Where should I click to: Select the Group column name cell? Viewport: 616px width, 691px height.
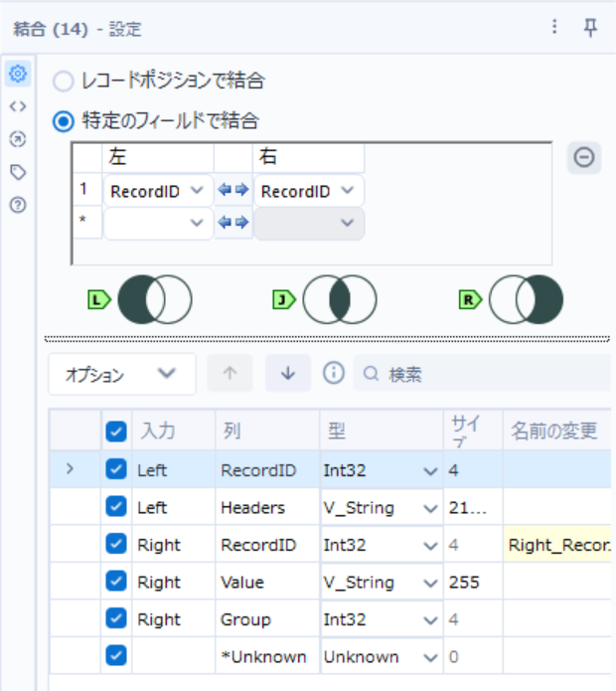click(267, 619)
